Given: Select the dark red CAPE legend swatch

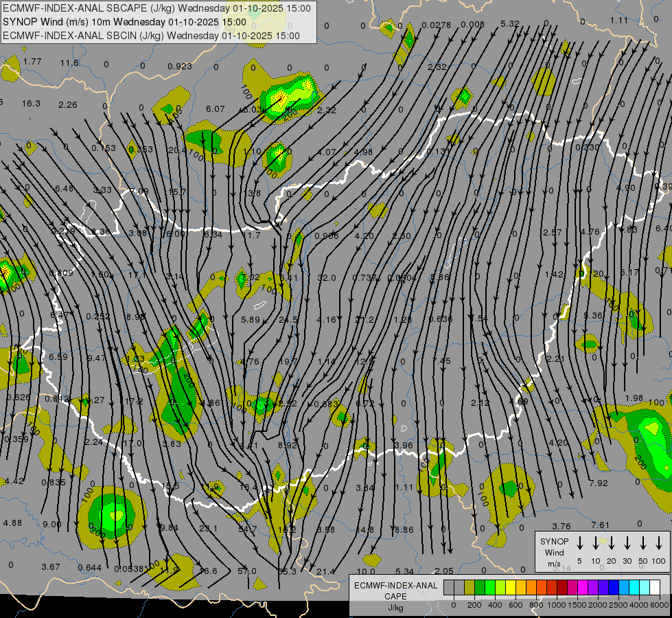Looking at the screenshot, I should click(x=562, y=587).
